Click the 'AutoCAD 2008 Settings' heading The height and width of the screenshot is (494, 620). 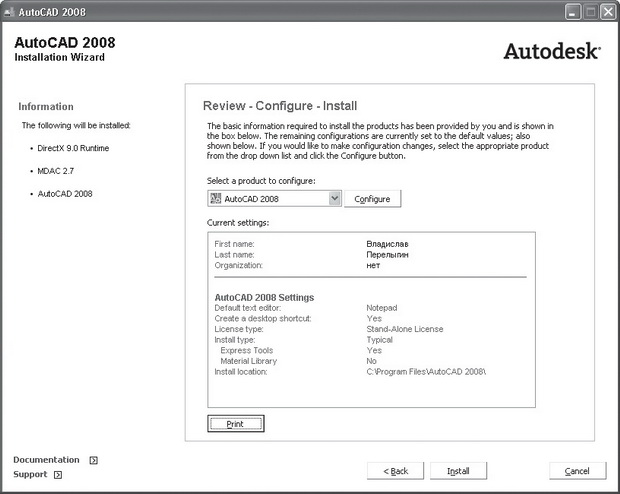pos(264,297)
